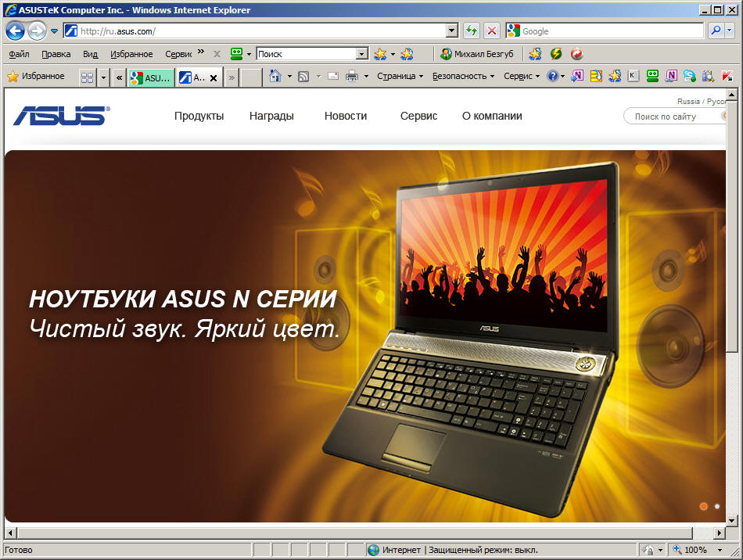Refresh the page with green arrows icon
This screenshot has width=743, height=560.
(471, 31)
